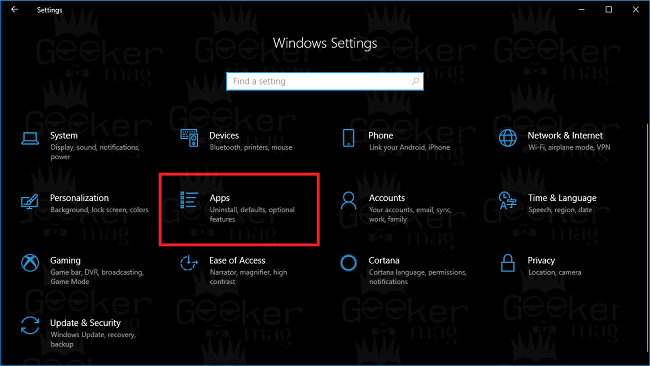
Task: Open Devices settings label
Action: coord(224,136)
